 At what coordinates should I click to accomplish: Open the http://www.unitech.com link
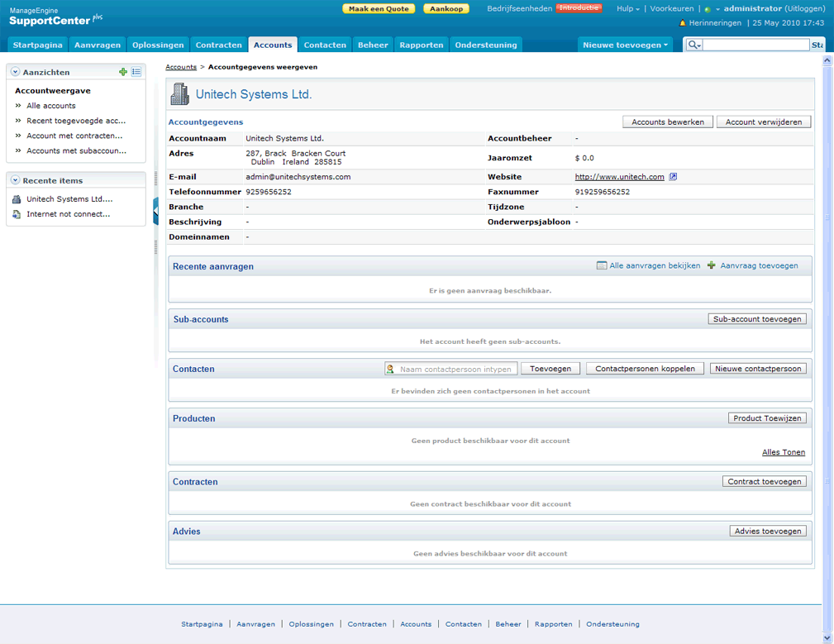pyautogui.click(x=620, y=177)
